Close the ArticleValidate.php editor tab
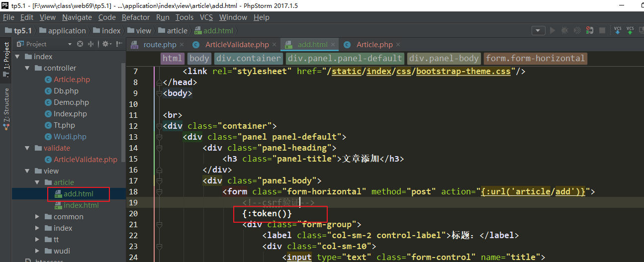The width and height of the screenshot is (644, 262). click(274, 45)
